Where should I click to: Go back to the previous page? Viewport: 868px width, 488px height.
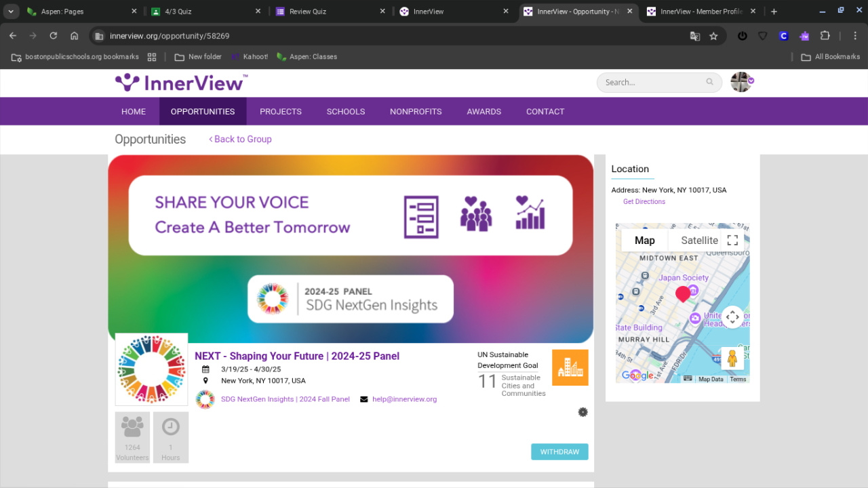(13, 36)
